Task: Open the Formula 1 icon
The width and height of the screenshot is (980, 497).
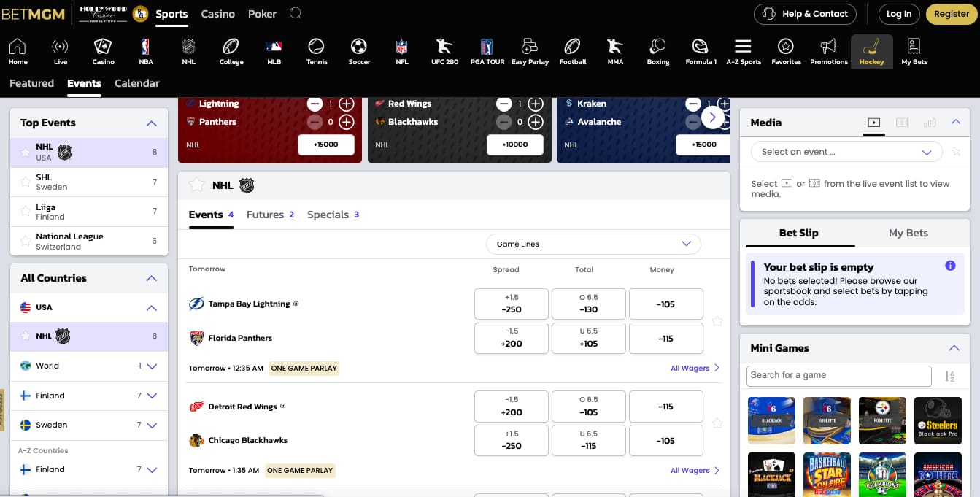Action: (701, 51)
